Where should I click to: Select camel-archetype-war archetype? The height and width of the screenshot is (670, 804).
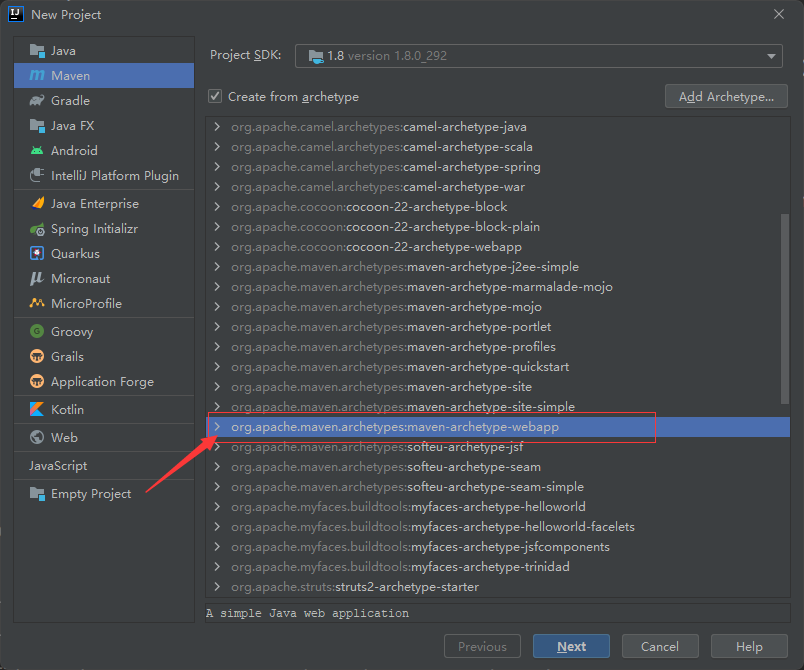[x=497, y=187]
